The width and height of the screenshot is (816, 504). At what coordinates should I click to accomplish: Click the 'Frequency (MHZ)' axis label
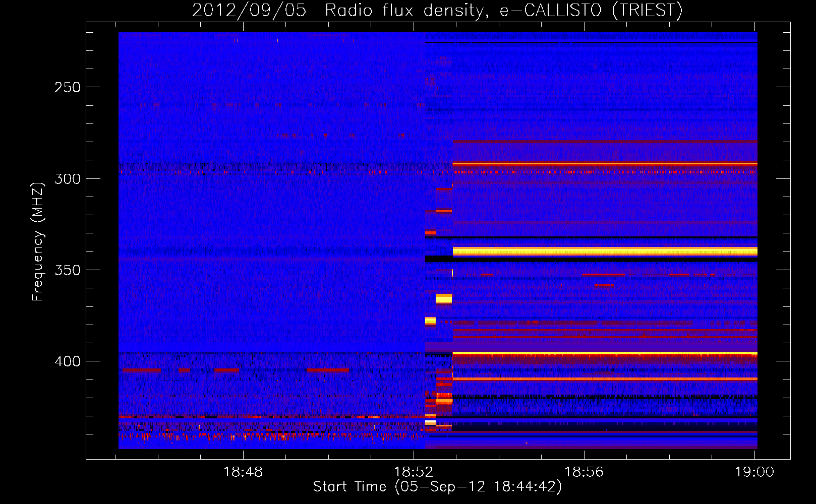[38, 241]
